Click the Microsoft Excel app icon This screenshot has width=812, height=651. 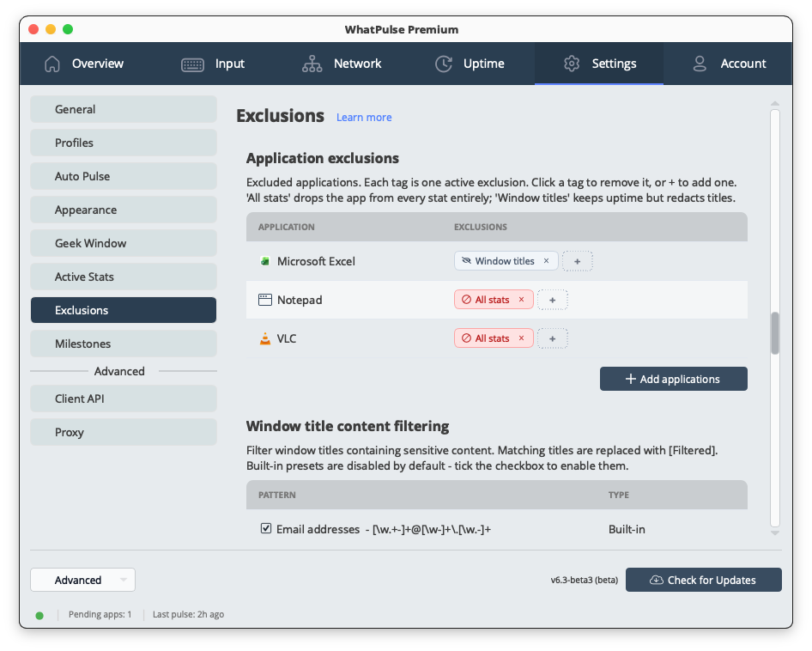tap(265, 261)
